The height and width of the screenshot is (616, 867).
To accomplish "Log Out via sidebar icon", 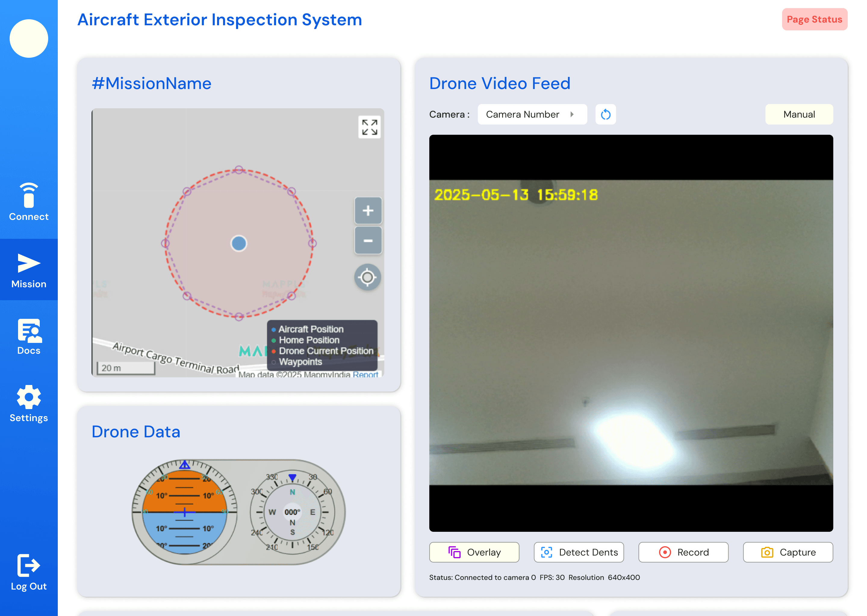I will pos(29,571).
